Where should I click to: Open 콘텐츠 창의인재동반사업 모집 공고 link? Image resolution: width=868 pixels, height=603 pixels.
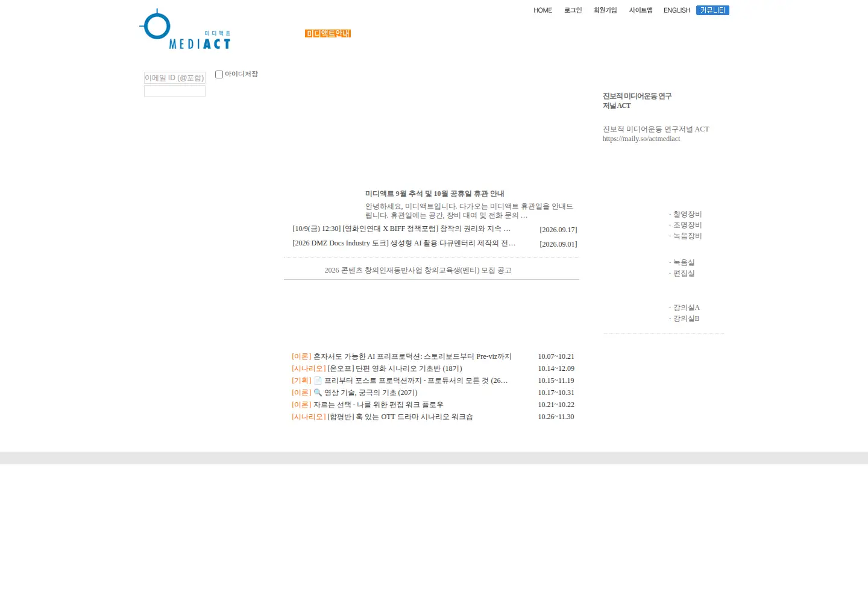coord(418,270)
